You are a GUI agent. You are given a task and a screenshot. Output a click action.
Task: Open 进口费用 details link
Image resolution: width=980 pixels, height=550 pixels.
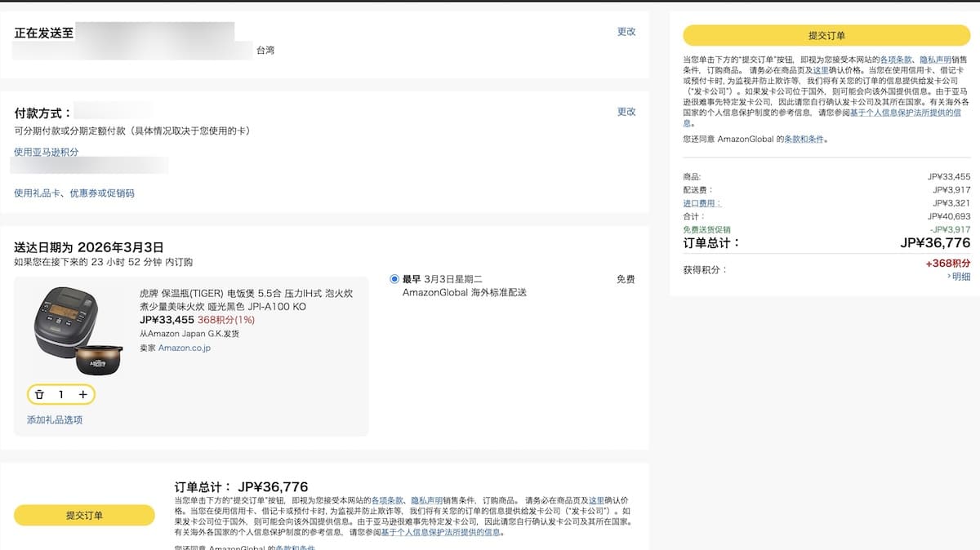pos(702,203)
